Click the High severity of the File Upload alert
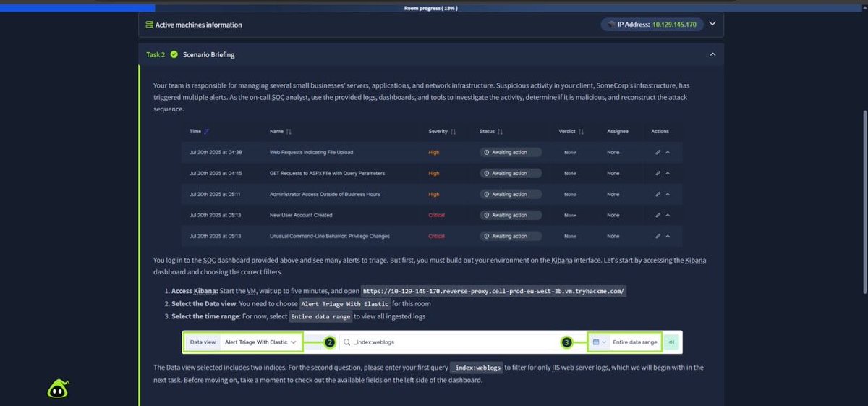Image resolution: width=868 pixels, height=406 pixels. click(x=433, y=153)
